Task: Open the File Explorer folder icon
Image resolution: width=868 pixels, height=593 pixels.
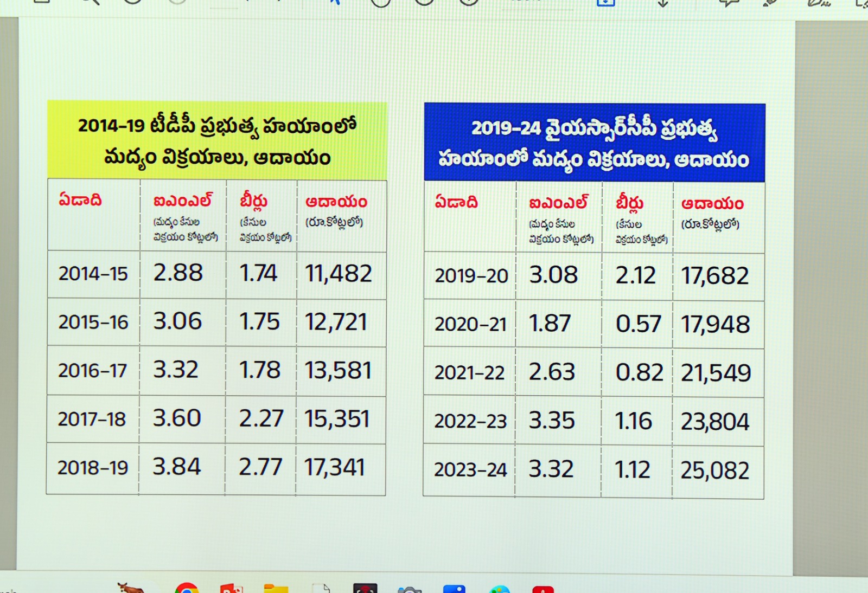Action: click(276, 589)
